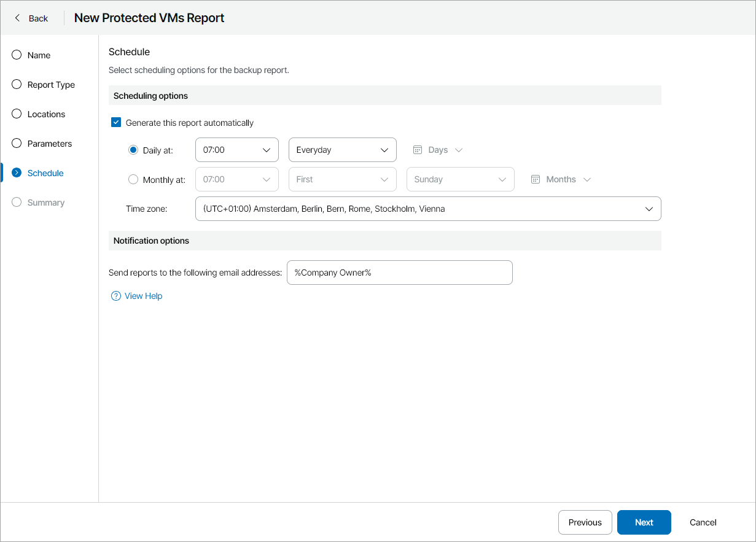Click the email addresses input field

coord(399,273)
